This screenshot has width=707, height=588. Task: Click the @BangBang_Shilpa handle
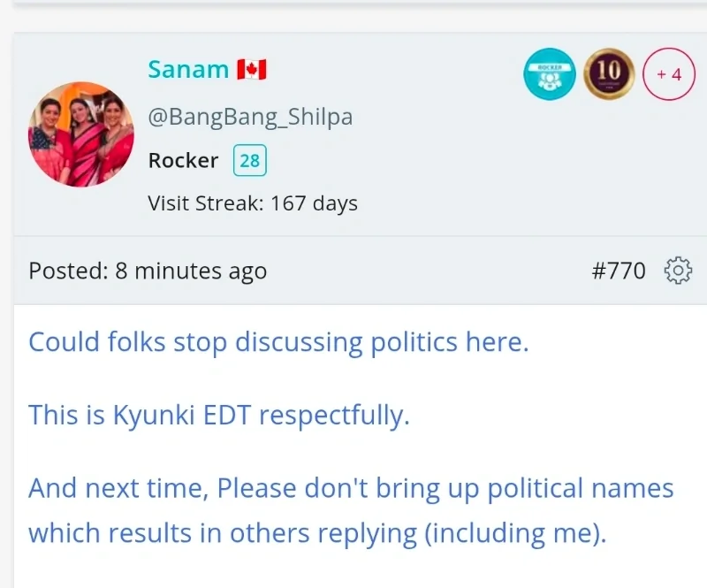click(250, 117)
